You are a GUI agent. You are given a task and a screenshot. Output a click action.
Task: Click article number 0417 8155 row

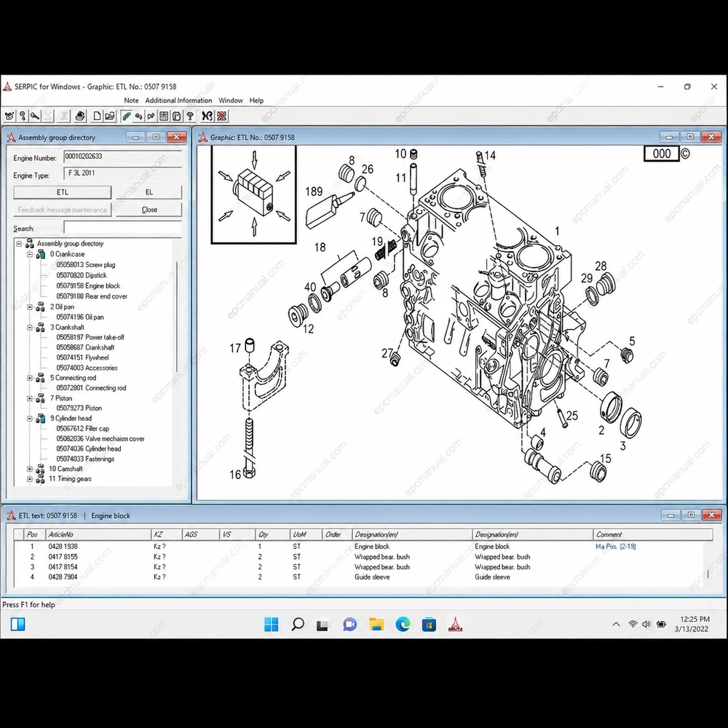pyautogui.click(x=63, y=557)
